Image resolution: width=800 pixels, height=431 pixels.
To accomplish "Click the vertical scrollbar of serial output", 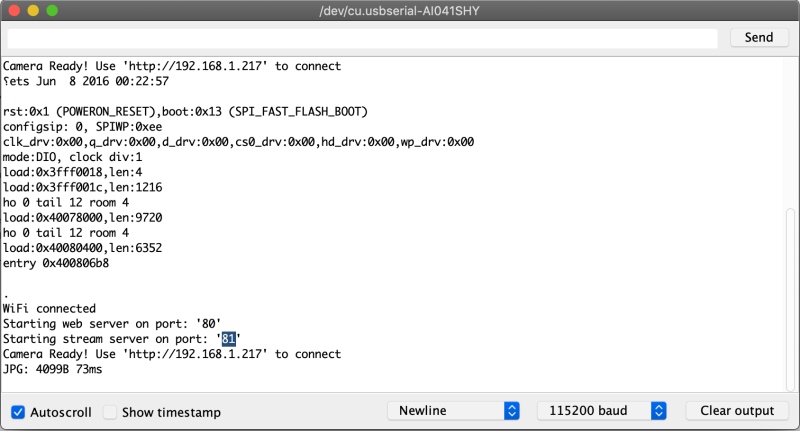I will pos(790,298).
